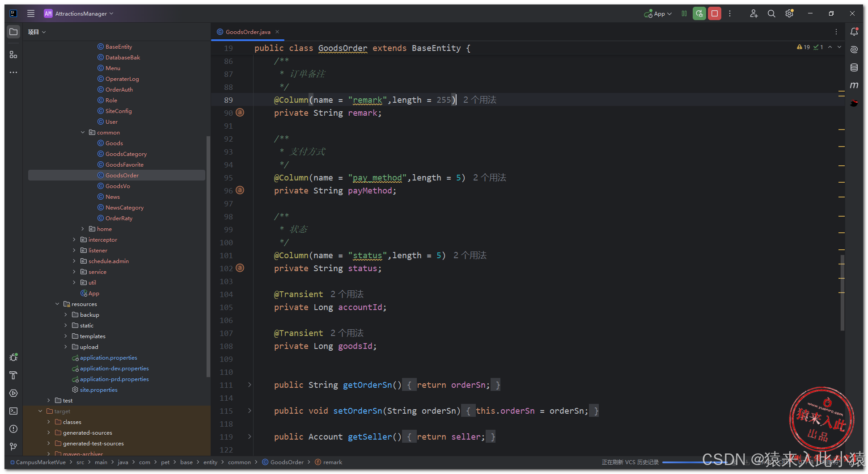
Task: Go to previous highlighted error arrow
Action: point(830,47)
